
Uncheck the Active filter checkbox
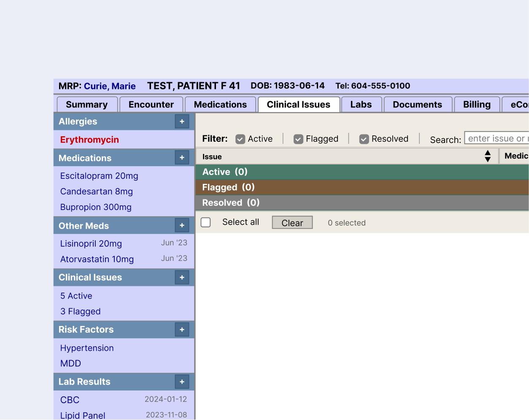(x=240, y=139)
